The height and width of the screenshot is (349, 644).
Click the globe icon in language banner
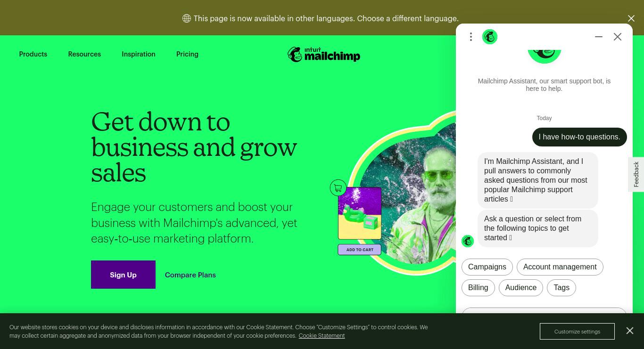tap(187, 18)
